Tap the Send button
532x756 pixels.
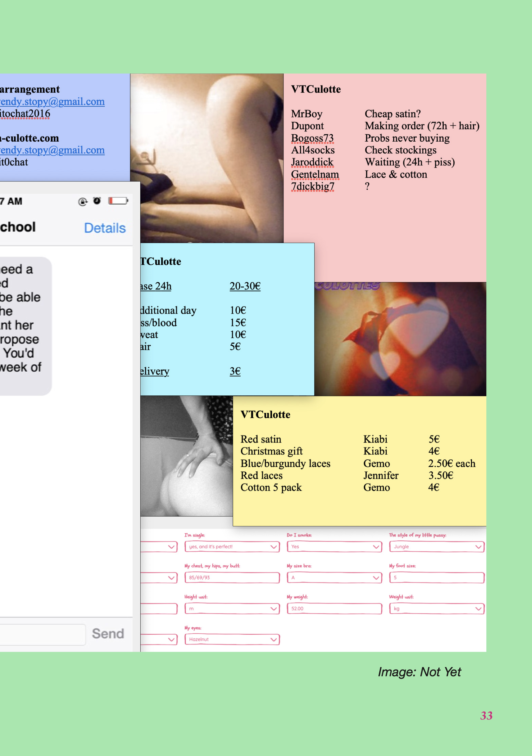coord(108,633)
